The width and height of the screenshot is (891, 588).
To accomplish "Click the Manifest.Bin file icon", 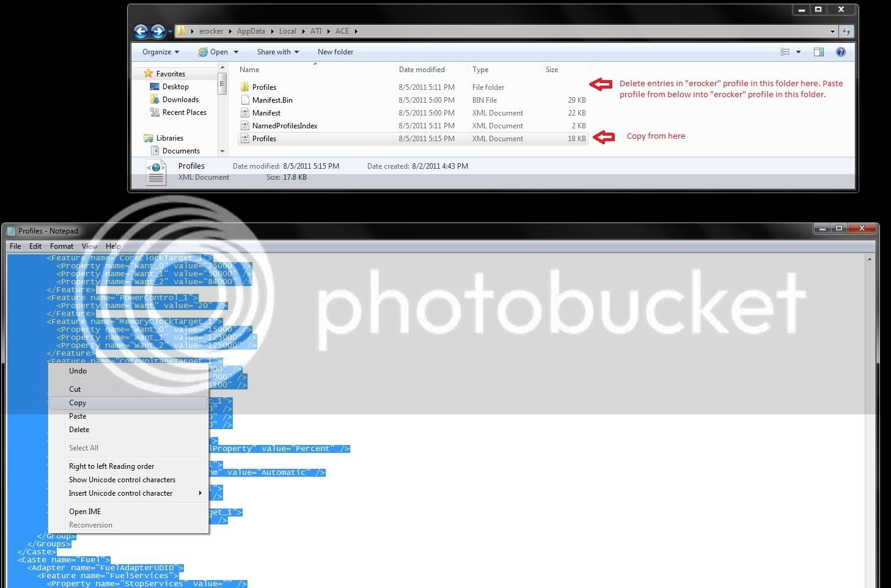I will [245, 100].
